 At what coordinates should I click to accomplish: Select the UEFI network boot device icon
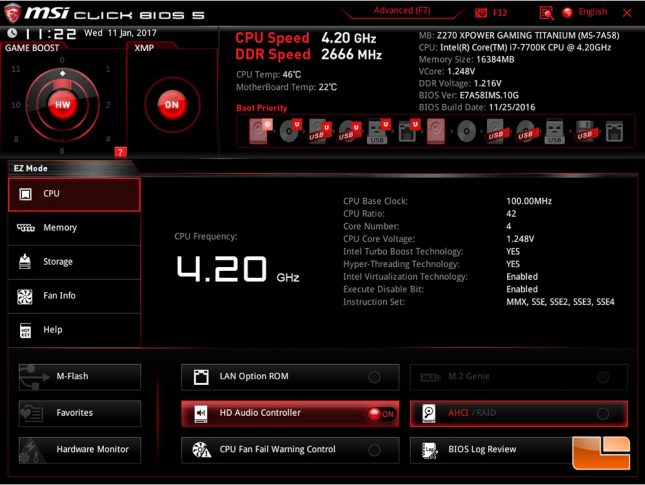coord(408,131)
